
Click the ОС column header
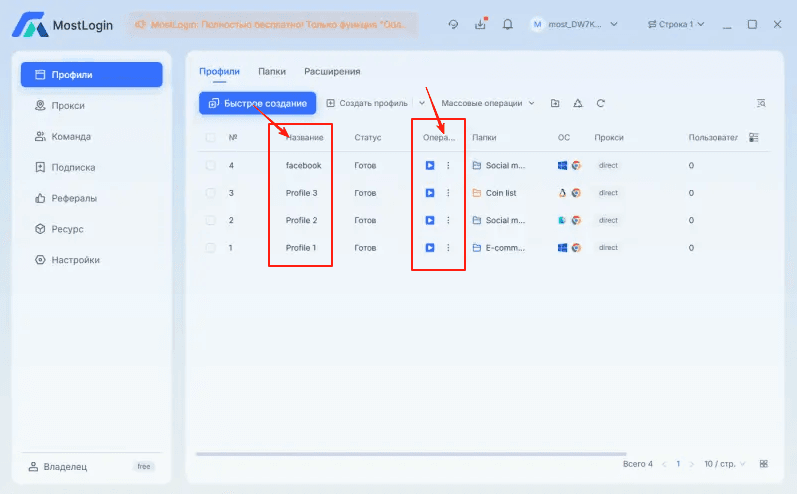pos(564,137)
